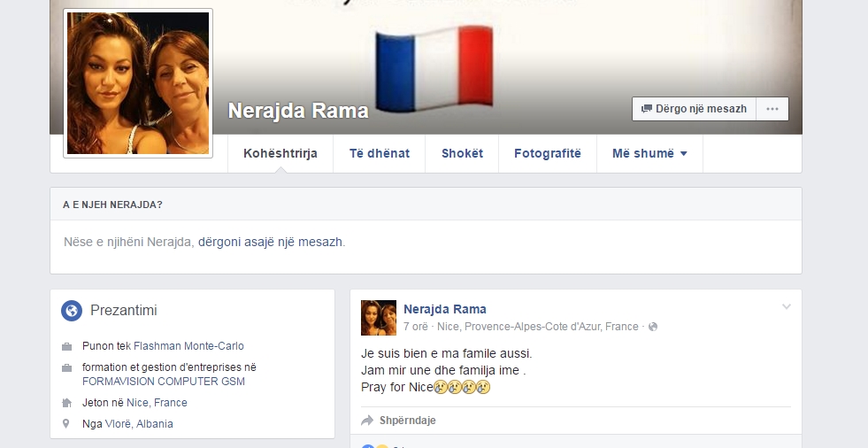868x448 pixels.
Task: Click the globe icon beside Prezantimi
Action: (x=72, y=311)
